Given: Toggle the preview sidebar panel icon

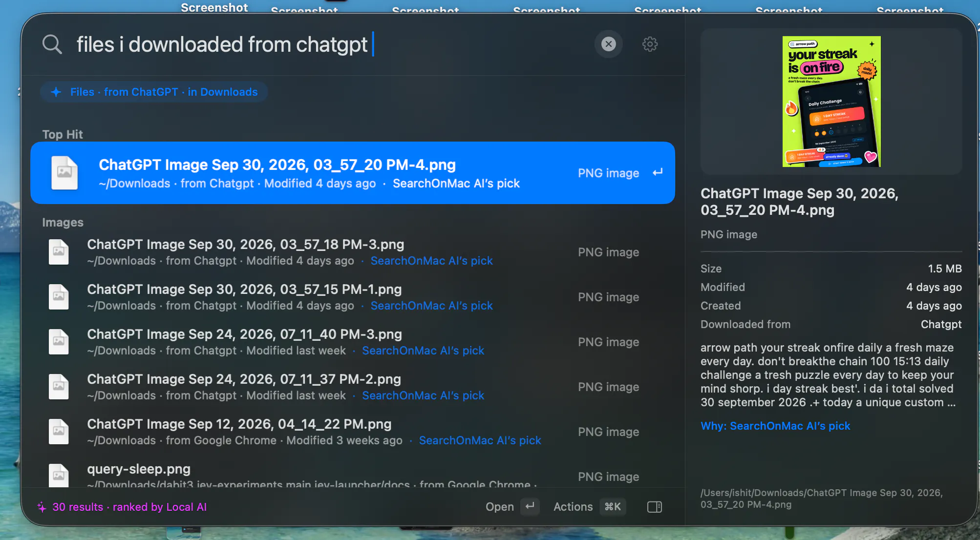Looking at the screenshot, I should tap(654, 507).
